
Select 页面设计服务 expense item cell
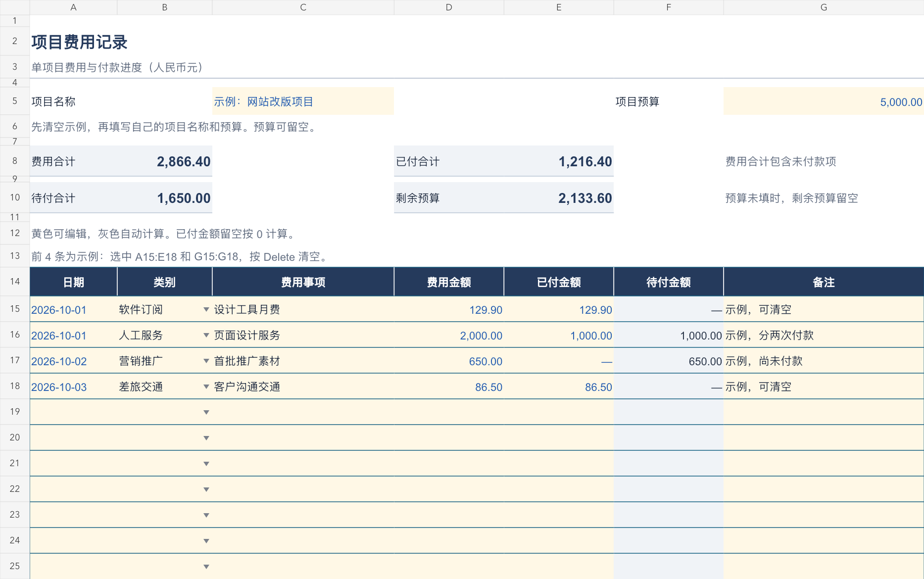pos(303,336)
